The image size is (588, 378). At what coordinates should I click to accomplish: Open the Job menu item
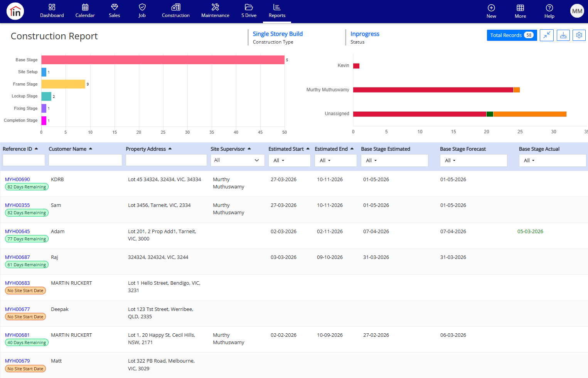(x=142, y=11)
